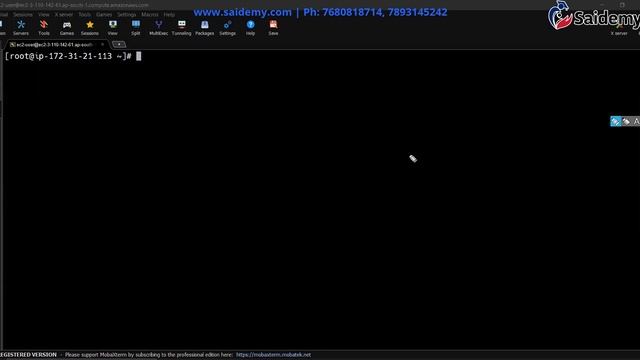640x360 pixels.
Task: Click the Split terminal icon
Action: (x=136, y=28)
